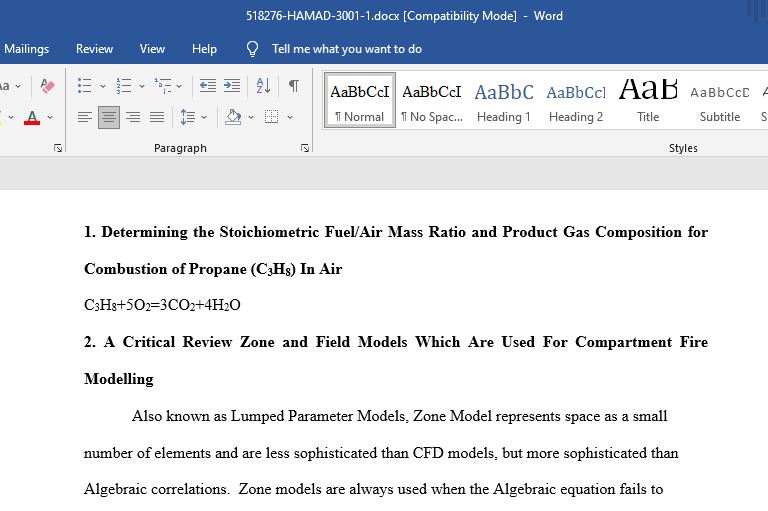
Task: Toggle show/hide paragraph marks
Action: click(x=294, y=86)
